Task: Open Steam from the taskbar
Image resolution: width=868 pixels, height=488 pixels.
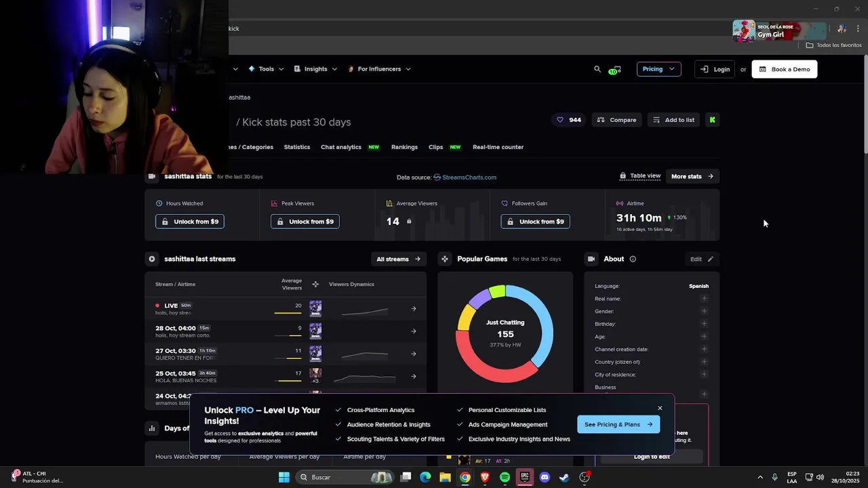Action: point(564,477)
